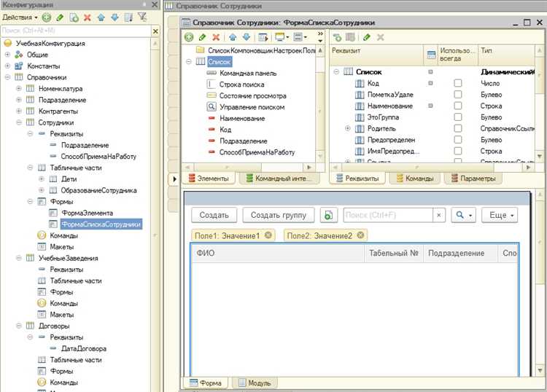This screenshot has height=392, width=547.
Task: Toggle the always-use checkbox for ЭтоГруппа attribute
Action: (457, 117)
